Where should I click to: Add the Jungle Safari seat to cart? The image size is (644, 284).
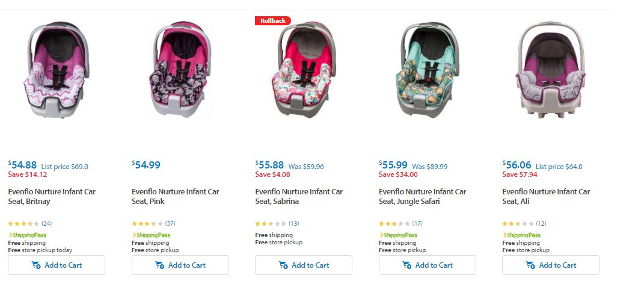(428, 265)
